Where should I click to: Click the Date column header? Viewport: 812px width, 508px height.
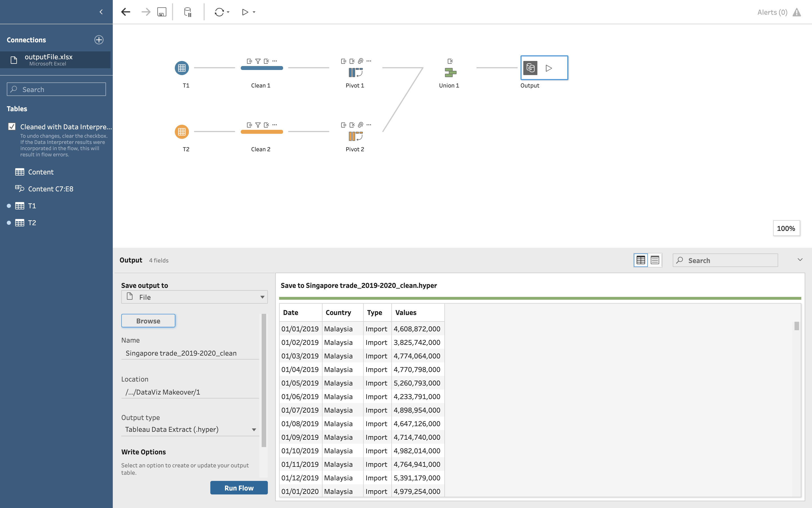tap(300, 312)
